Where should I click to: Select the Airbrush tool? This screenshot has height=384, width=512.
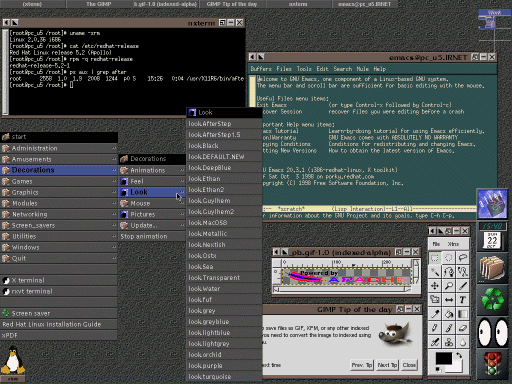(x=435, y=342)
